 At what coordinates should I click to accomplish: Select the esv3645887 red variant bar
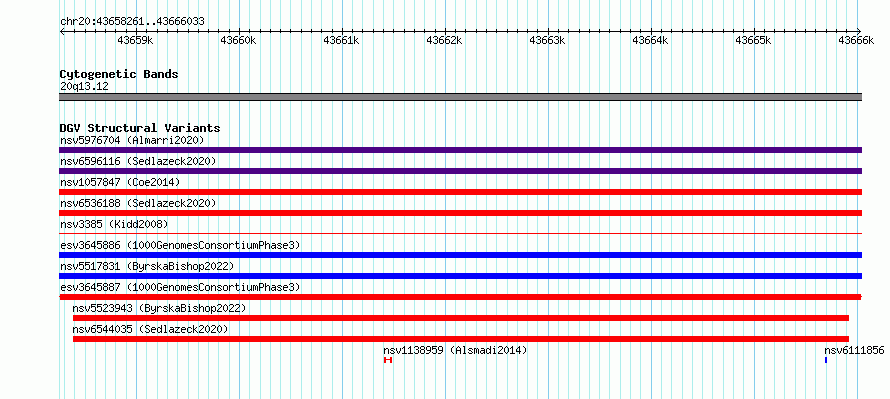pyautogui.click(x=460, y=297)
